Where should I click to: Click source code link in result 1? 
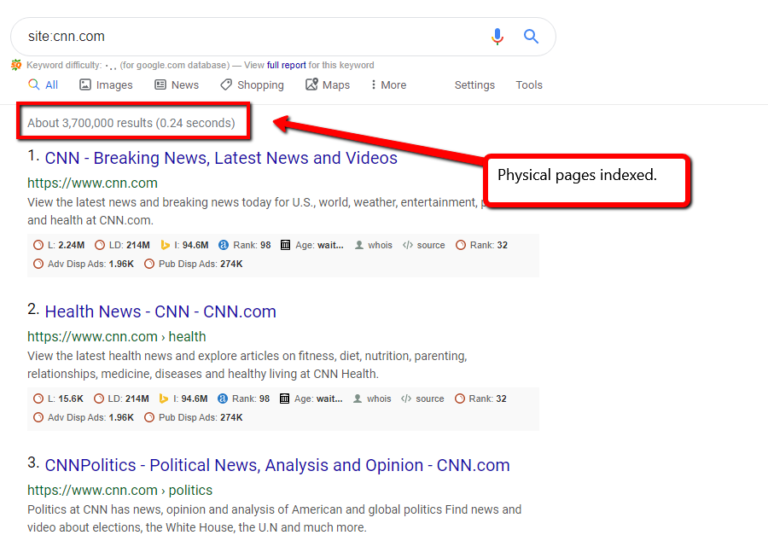tap(424, 245)
